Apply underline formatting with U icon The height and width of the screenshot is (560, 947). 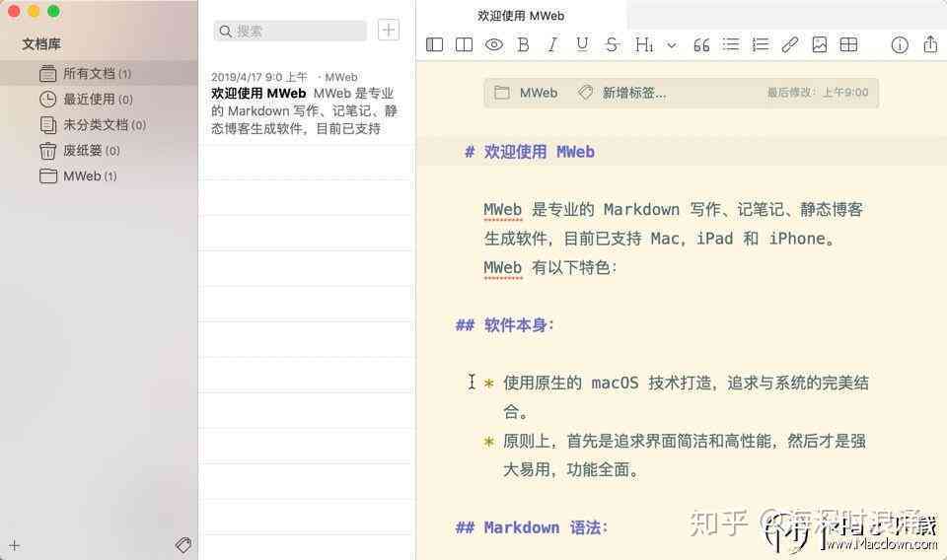click(x=582, y=44)
